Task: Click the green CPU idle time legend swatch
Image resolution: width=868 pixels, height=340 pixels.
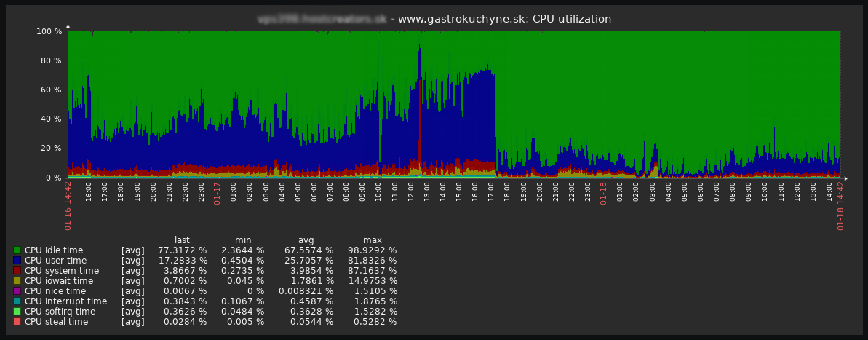Action: click(x=17, y=250)
